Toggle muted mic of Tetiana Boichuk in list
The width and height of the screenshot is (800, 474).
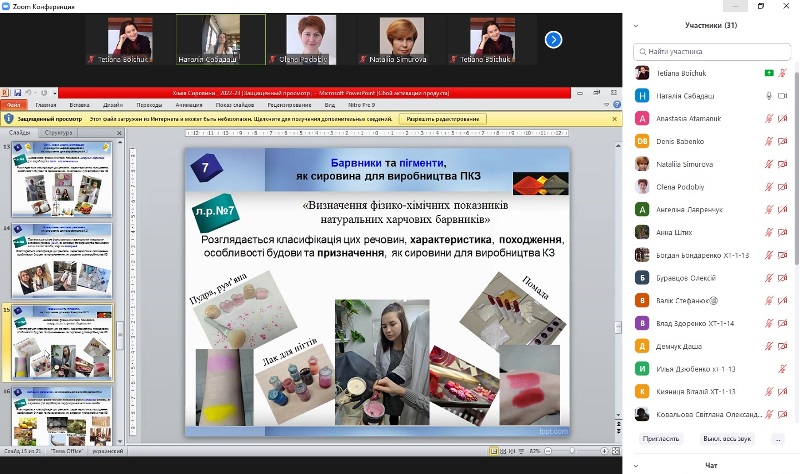783,73
